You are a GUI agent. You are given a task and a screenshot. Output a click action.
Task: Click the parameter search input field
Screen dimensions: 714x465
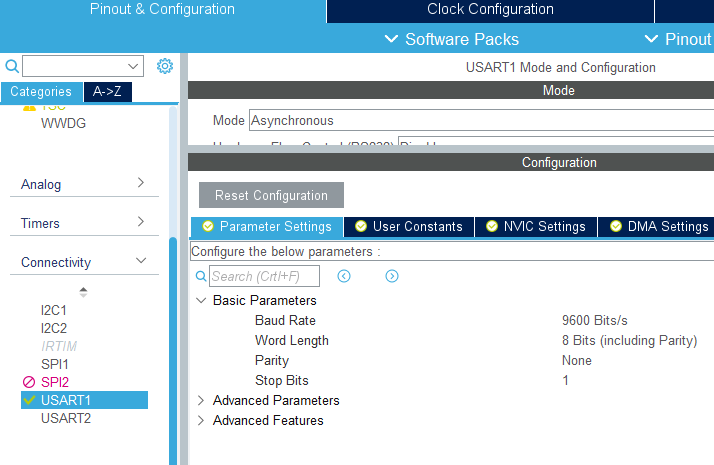point(264,276)
